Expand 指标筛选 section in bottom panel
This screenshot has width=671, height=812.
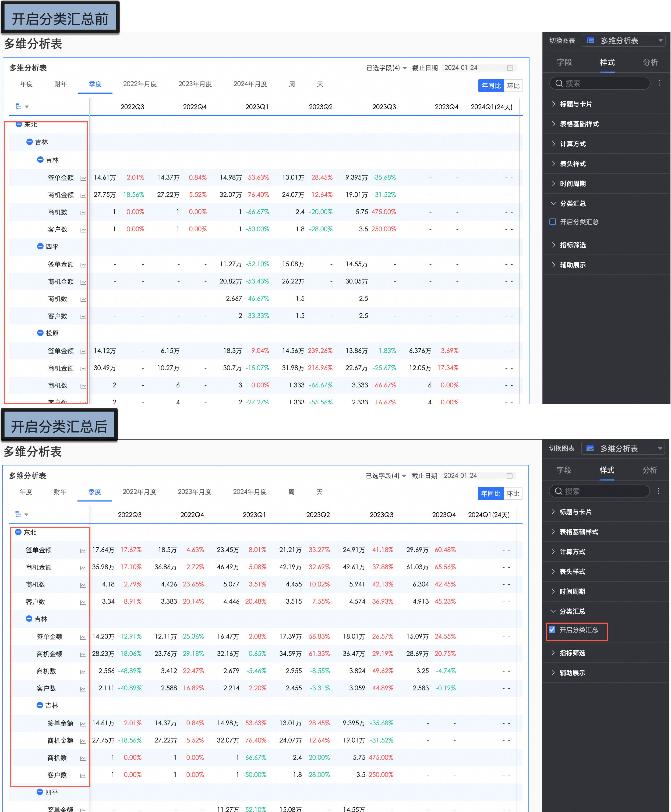(x=572, y=653)
